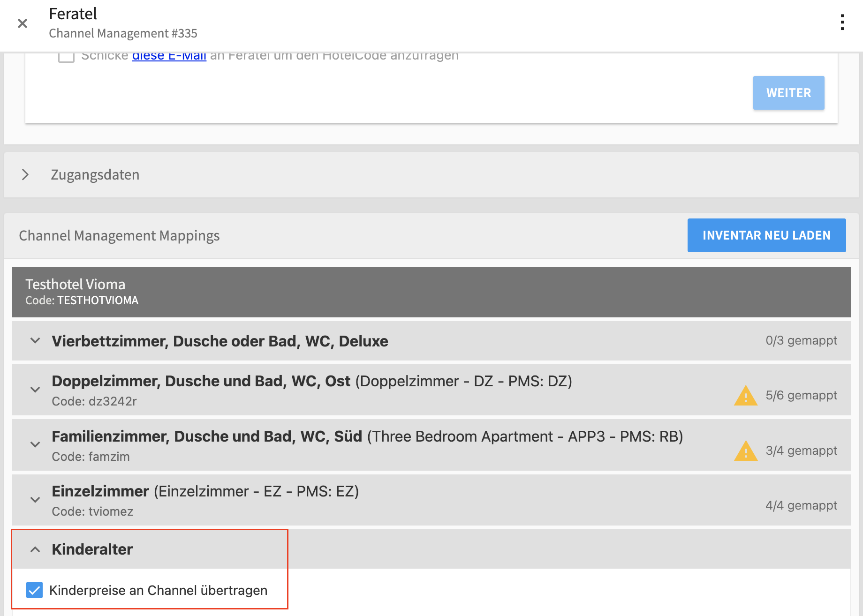Screen dimensions: 863x616
Task: Close the Feratel Channel Management dialog
Action: 23,23
